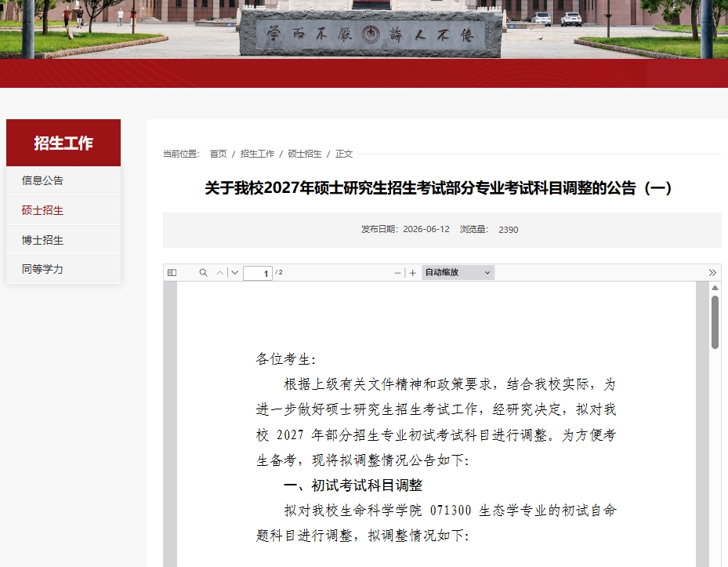Screen dimensions: 728x567
Task: Open the PDF find search tool
Action: pyautogui.click(x=204, y=273)
